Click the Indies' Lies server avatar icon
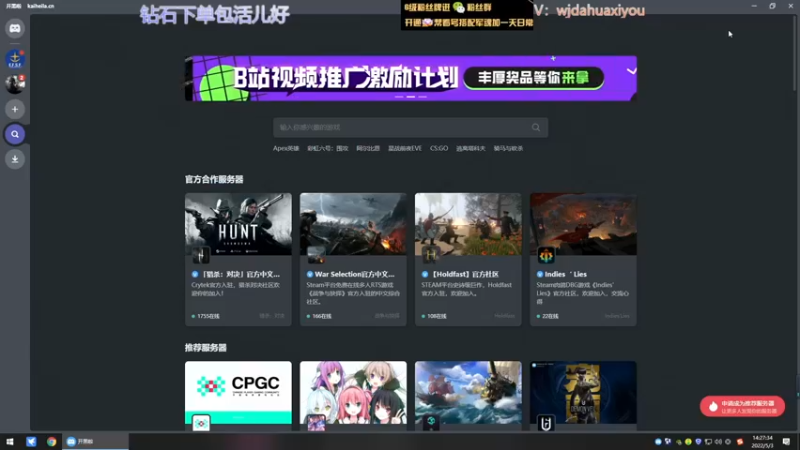This screenshot has height=450, width=800. (546, 255)
